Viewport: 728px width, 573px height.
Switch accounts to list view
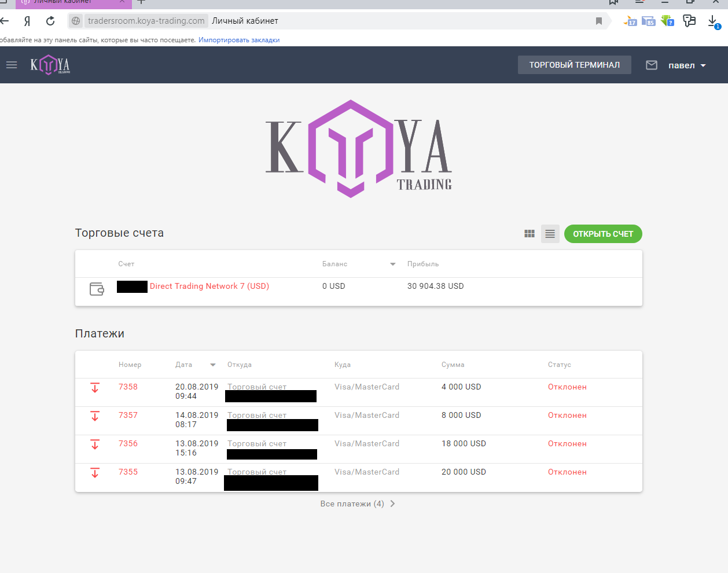550,234
